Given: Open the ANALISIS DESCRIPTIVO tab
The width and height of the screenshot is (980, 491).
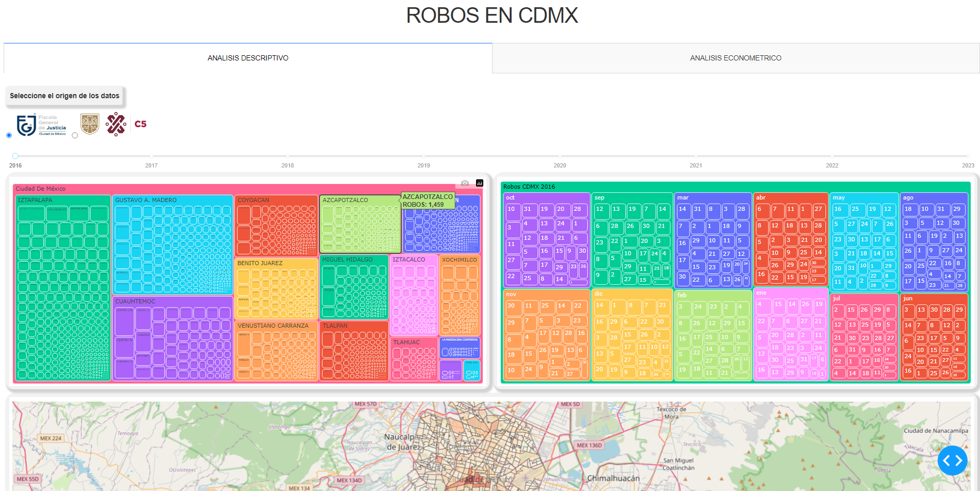Looking at the screenshot, I should [248, 58].
